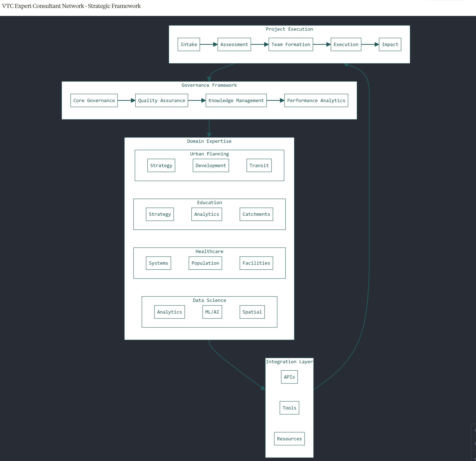Select the Facilities box under Healthcare
This screenshot has width=476, height=461.
(256, 263)
